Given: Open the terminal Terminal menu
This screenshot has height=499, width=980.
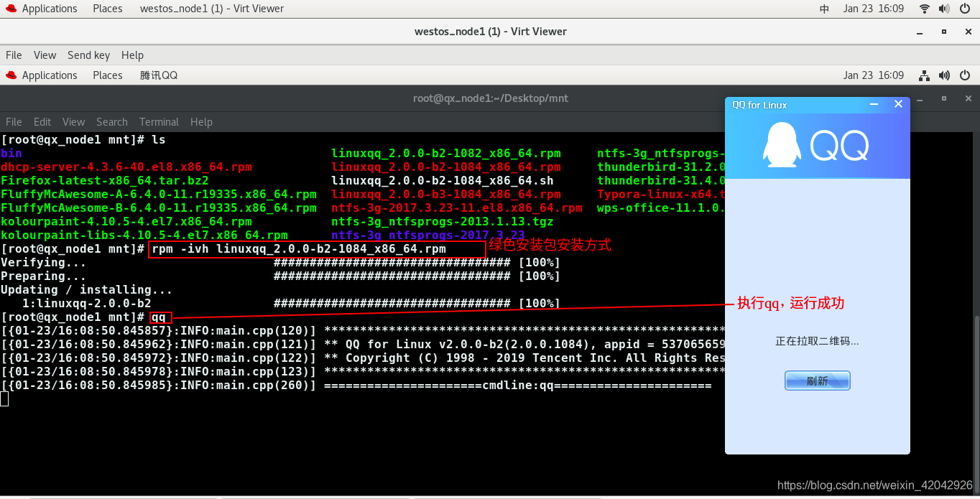Looking at the screenshot, I should (x=159, y=122).
